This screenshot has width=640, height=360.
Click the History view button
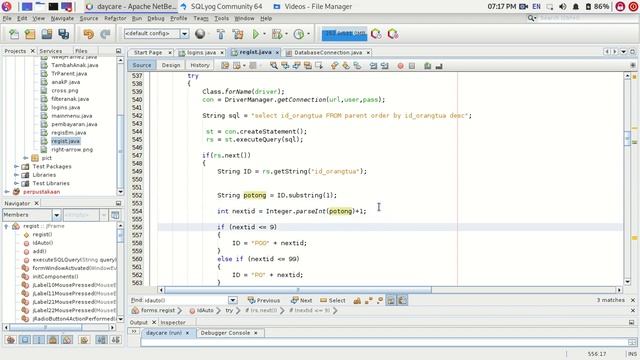coord(200,65)
